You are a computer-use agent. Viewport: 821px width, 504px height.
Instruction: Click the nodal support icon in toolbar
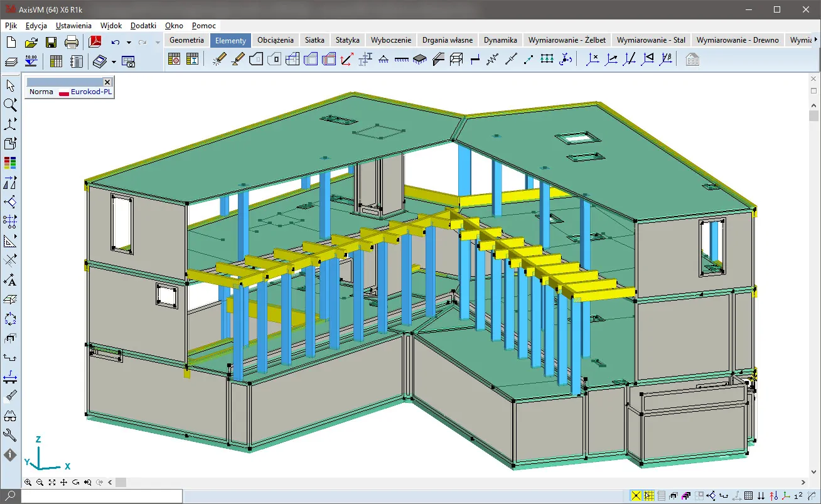coord(383,60)
